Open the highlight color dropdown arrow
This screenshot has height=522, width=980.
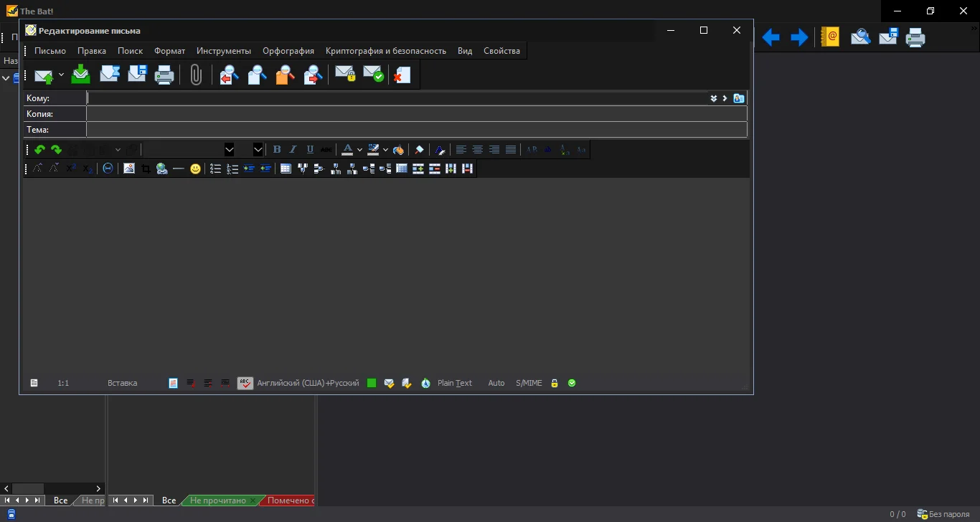(x=385, y=150)
